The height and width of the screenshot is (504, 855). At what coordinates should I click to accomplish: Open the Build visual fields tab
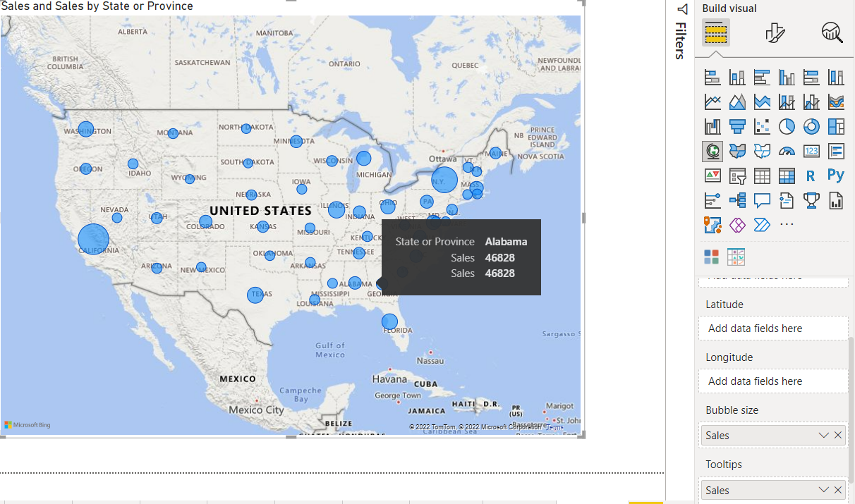pyautogui.click(x=716, y=32)
